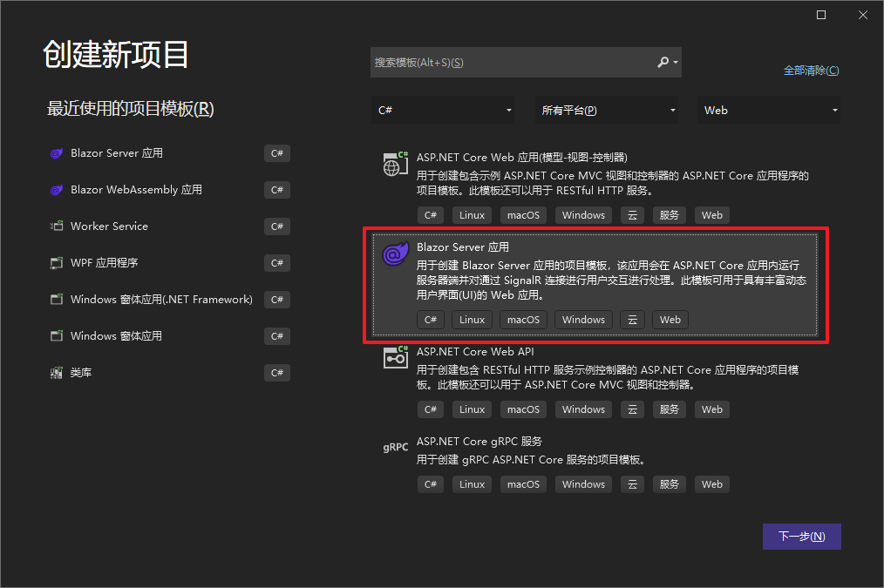Maximize the 创建新项目 dialog window
Screen dimensions: 884x588
(821, 15)
